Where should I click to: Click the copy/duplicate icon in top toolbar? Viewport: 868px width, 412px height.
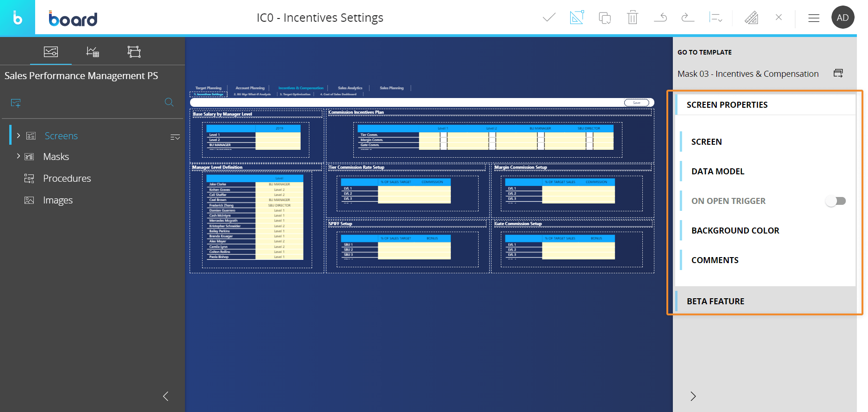coord(604,18)
